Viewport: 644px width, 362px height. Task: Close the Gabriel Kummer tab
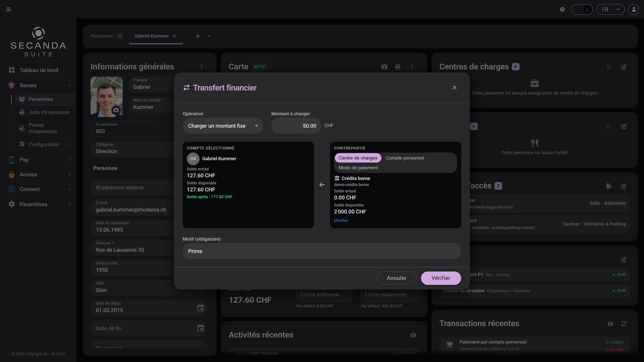coord(174,36)
